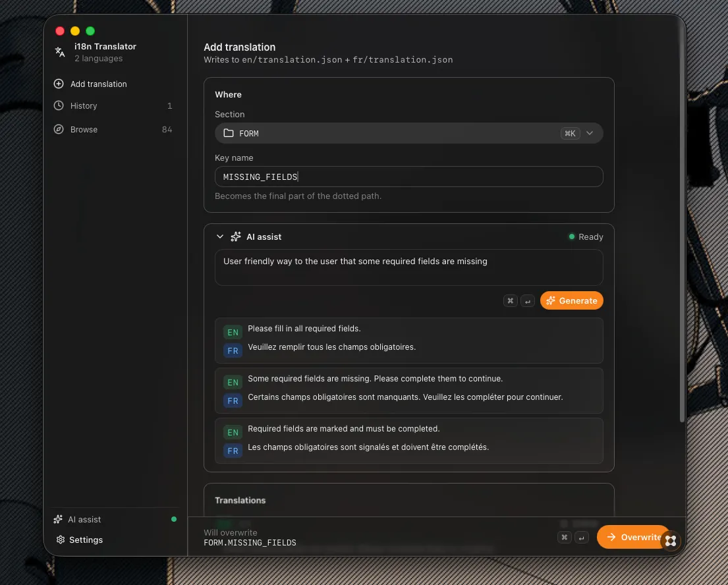Collapse the AI assist panel chevron

point(220,237)
